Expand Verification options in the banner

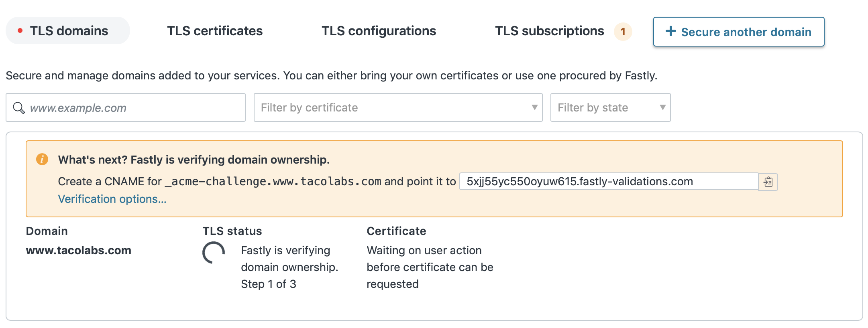point(113,198)
